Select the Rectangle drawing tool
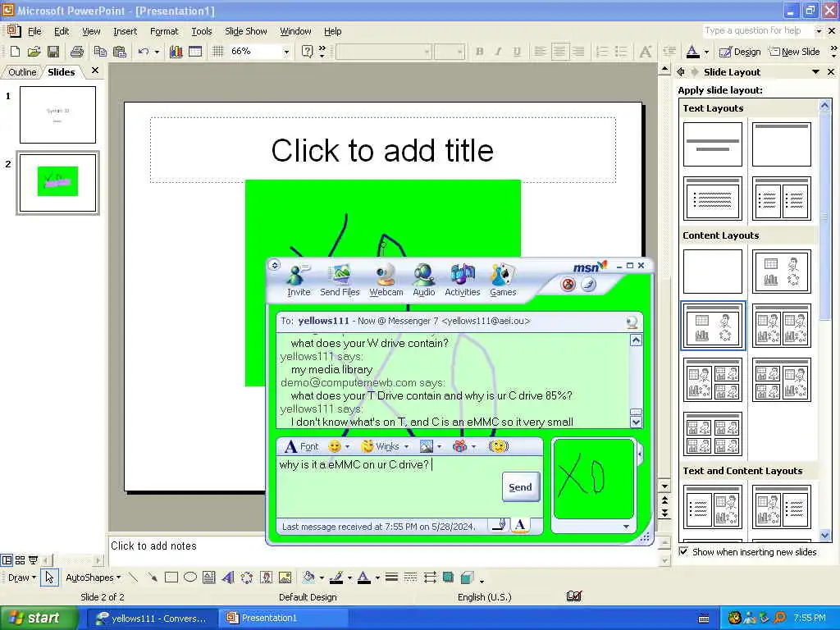Viewport: 840px width, 630px height. [x=171, y=577]
